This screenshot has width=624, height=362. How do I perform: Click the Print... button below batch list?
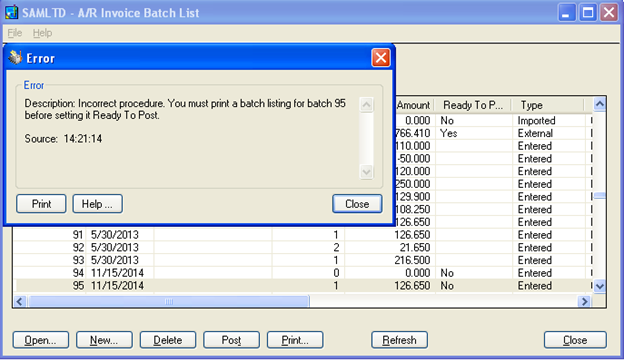(295, 340)
